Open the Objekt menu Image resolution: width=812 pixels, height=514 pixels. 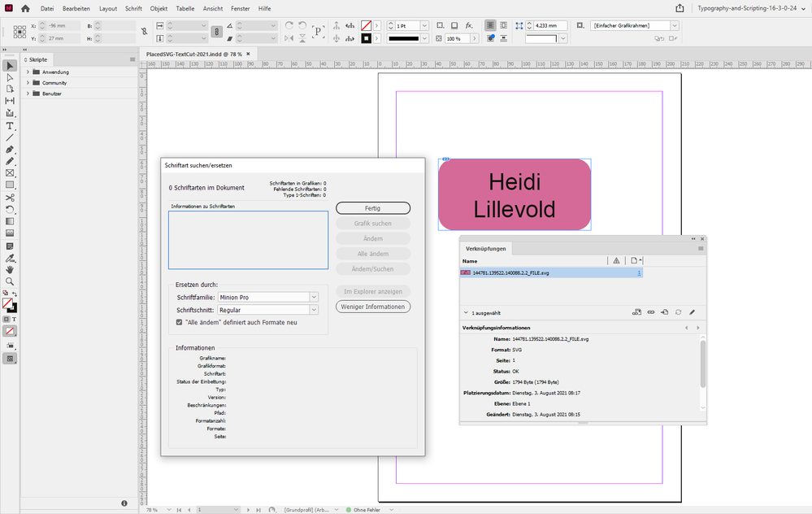[158, 8]
